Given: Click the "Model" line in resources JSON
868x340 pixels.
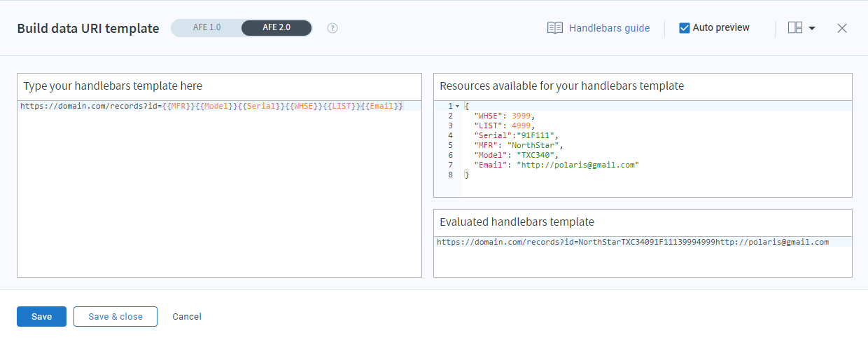Looking at the screenshot, I should 516,155.
